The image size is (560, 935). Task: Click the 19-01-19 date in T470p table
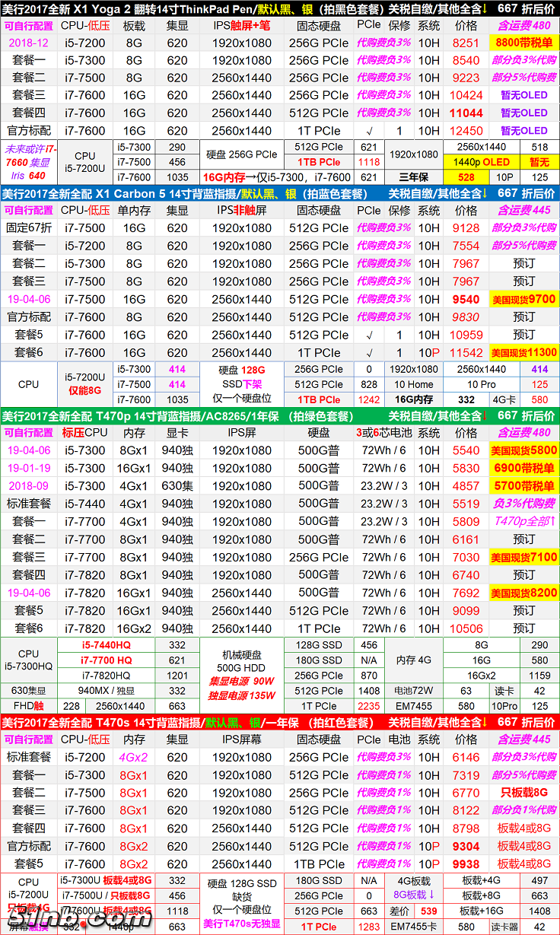(28, 469)
